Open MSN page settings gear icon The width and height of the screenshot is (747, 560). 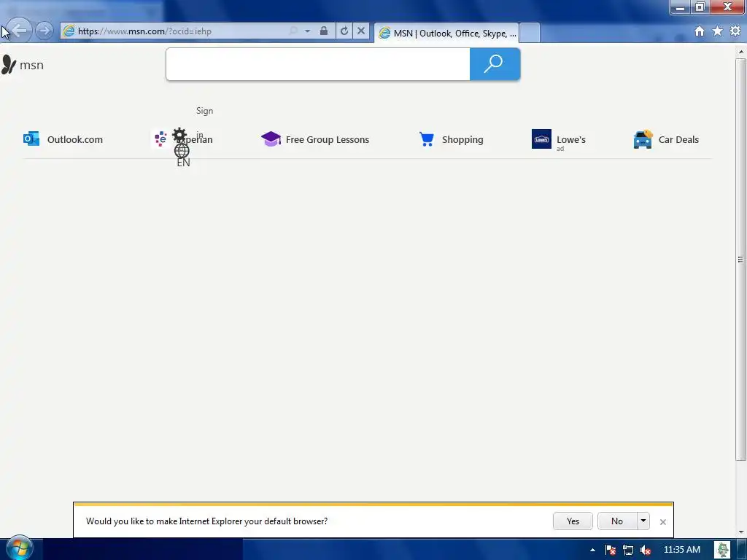pos(179,135)
